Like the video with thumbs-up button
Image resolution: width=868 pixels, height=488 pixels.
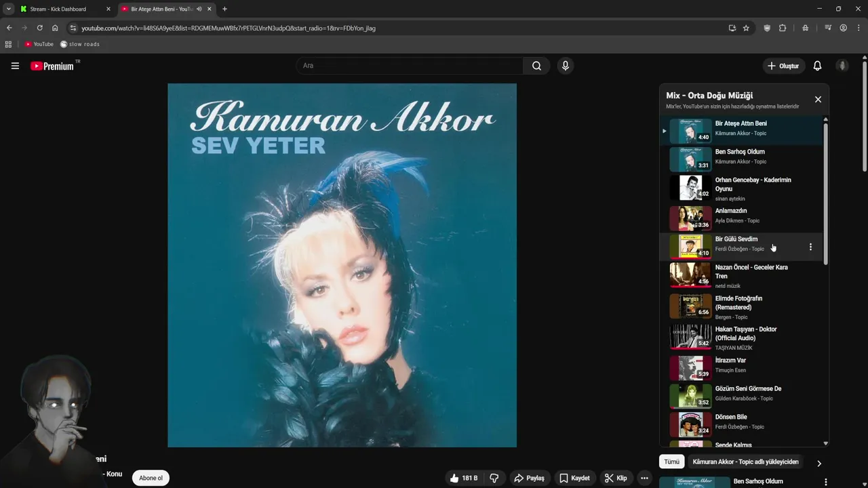tap(463, 478)
